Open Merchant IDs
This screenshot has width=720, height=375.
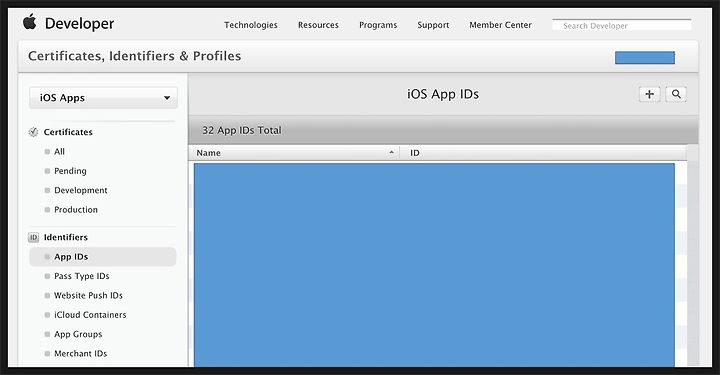80,353
